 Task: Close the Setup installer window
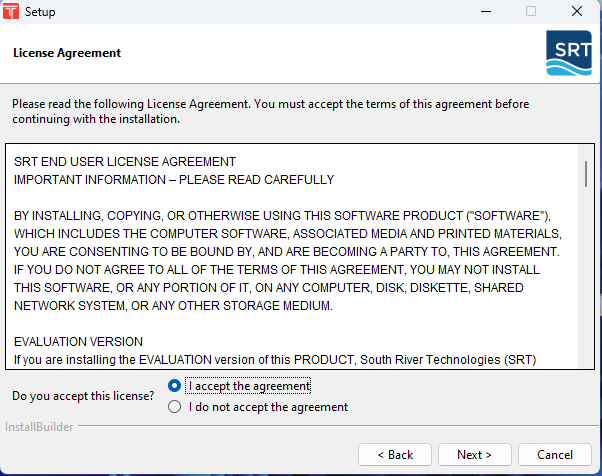pos(577,12)
